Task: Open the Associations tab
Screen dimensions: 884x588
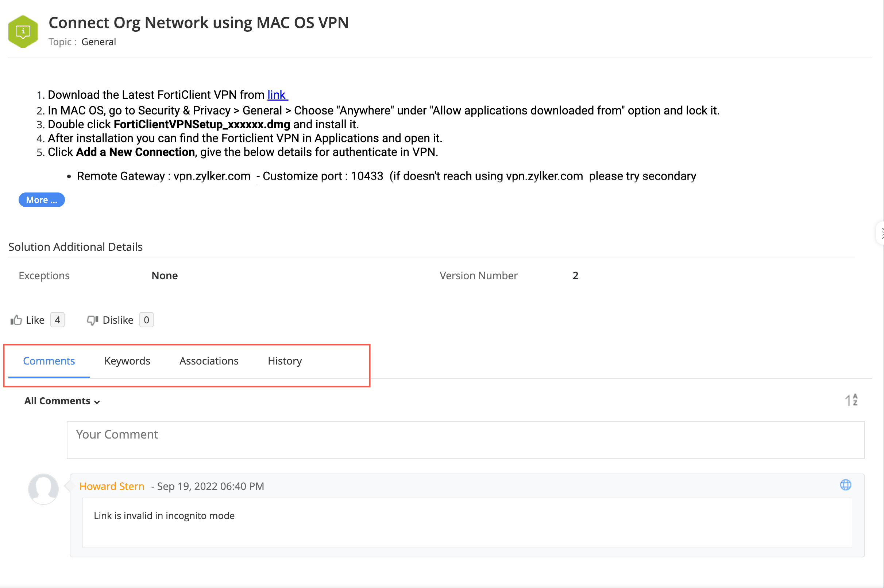Action: pyautogui.click(x=209, y=361)
